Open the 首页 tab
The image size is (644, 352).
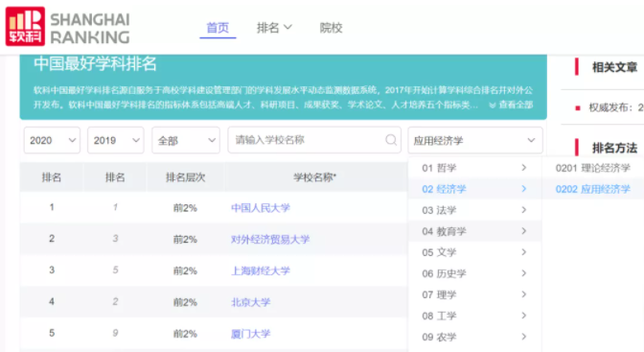tap(218, 28)
